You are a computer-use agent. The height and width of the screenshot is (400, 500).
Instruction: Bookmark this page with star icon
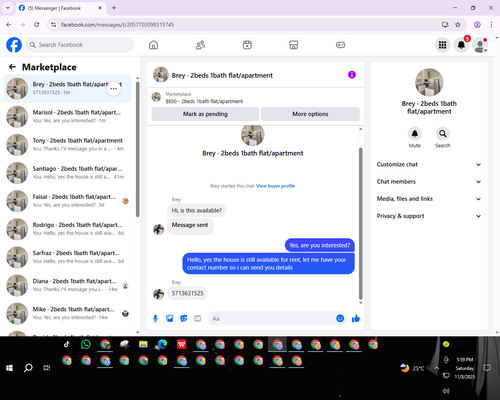(458, 24)
